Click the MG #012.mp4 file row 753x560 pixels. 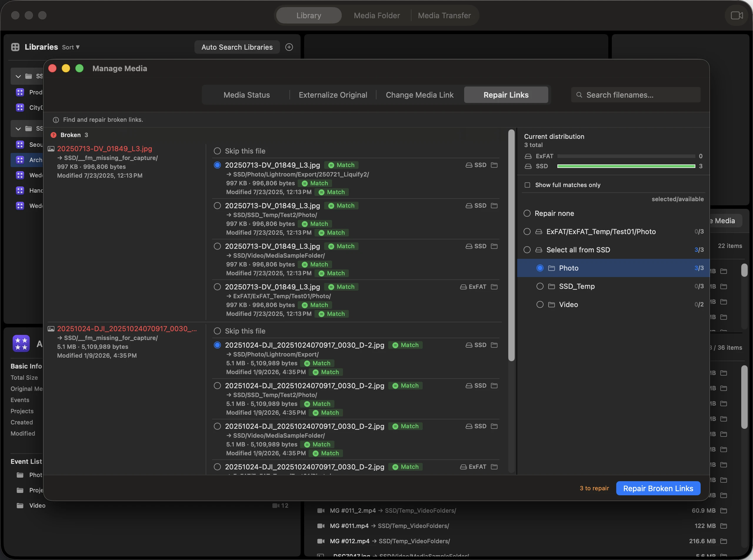522,541
